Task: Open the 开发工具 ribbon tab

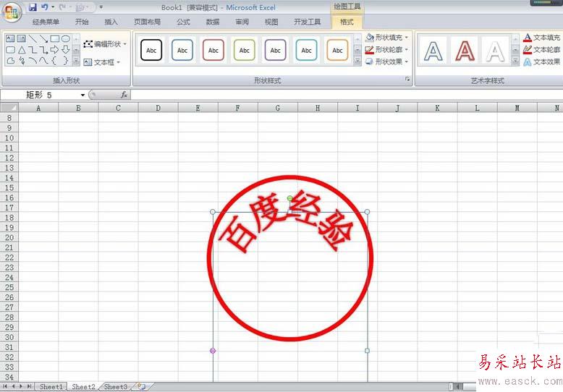Action: pyautogui.click(x=307, y=22)
